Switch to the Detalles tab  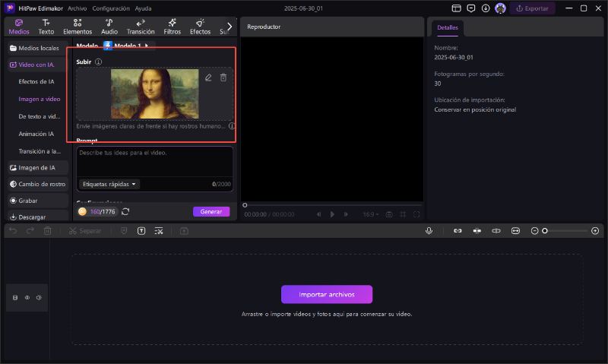coord(448,27)
